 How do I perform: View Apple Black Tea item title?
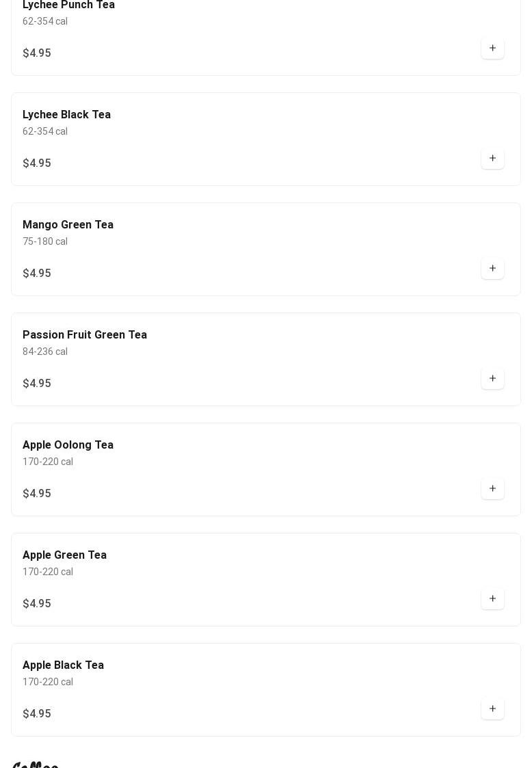tap(63, 665)
